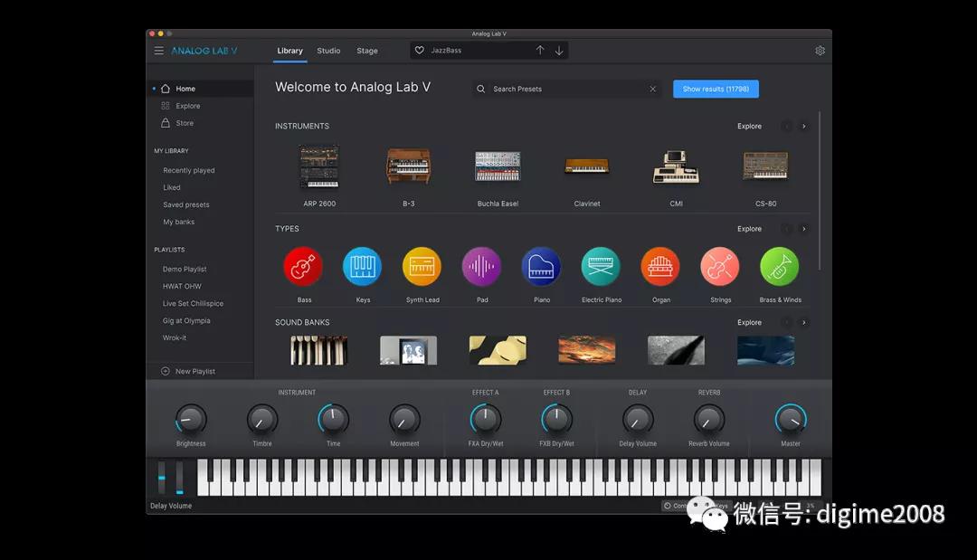Click the New Playlist plus icon

pos(166,371)
